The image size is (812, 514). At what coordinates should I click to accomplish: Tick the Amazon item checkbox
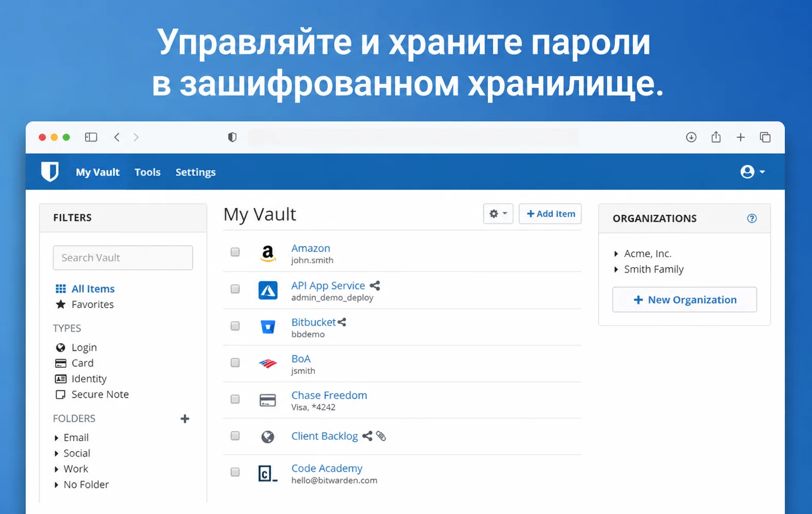[x=235, y=252]
